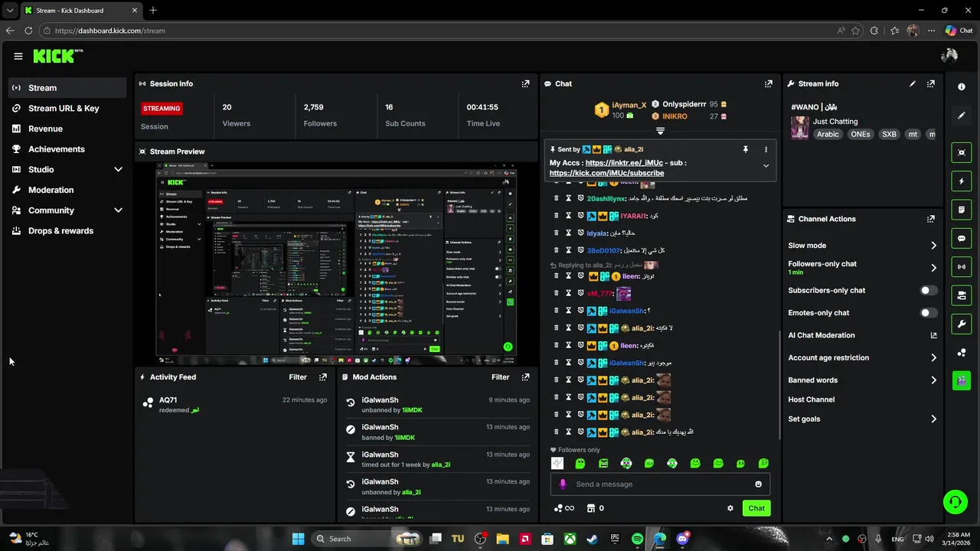Open Stream URL & Key page
The height and width of the screenshot is (551, 980).
[x=67, y=108]
